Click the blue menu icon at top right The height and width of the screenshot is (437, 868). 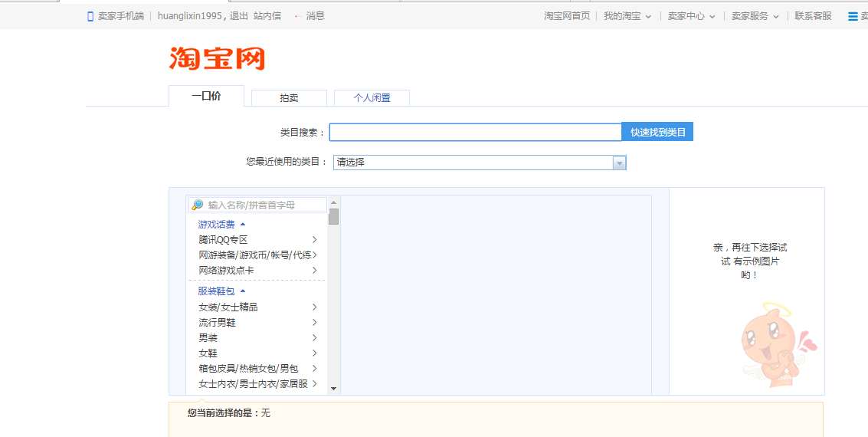coord(853,16)
